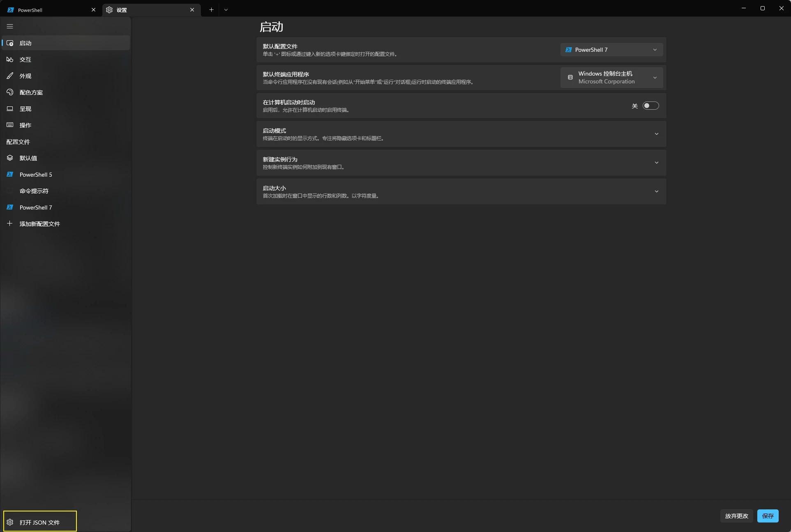The height and width of the screenshot is (532, 791).
Task: Switch to the PowerShell tab
Action: (45, 10)
